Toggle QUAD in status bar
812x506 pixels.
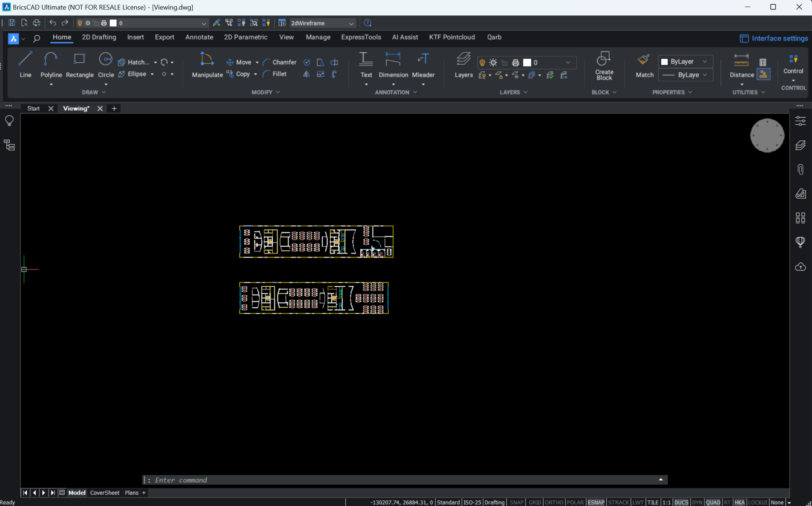pos(712,502)
